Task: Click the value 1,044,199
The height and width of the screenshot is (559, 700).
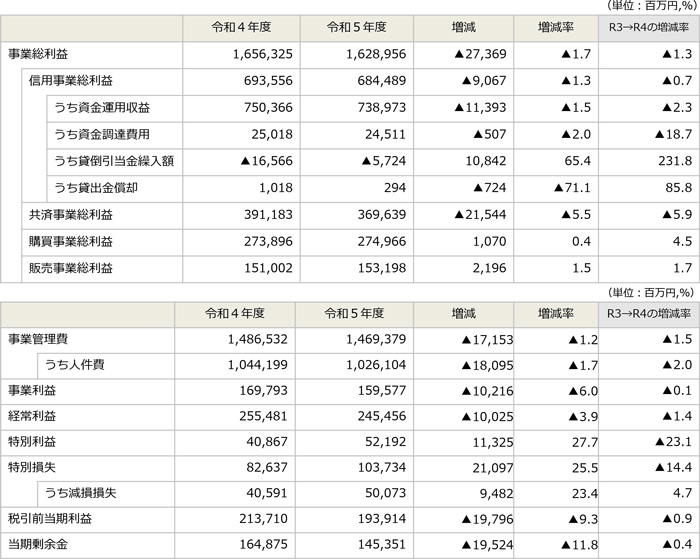Action: click(258, 365)
